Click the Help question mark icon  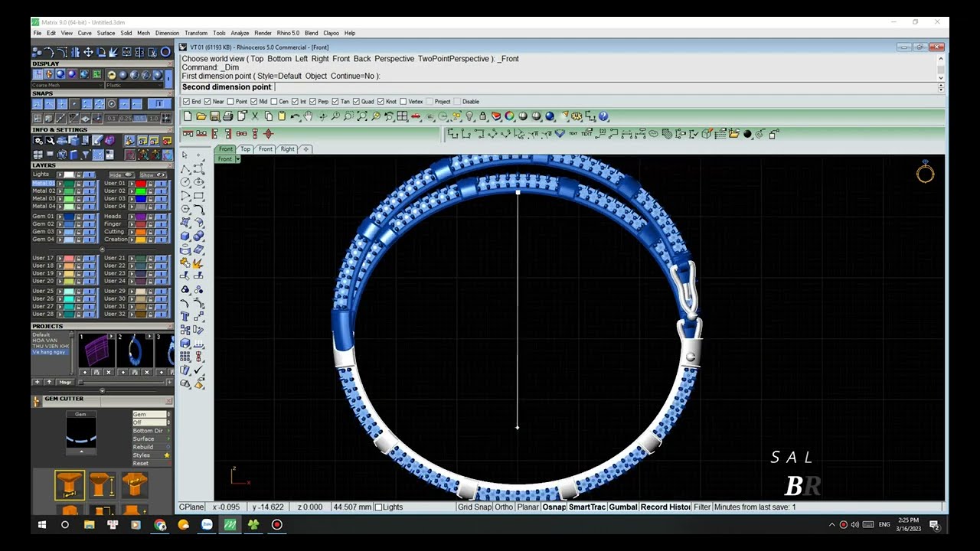click(x=603, y=116)
